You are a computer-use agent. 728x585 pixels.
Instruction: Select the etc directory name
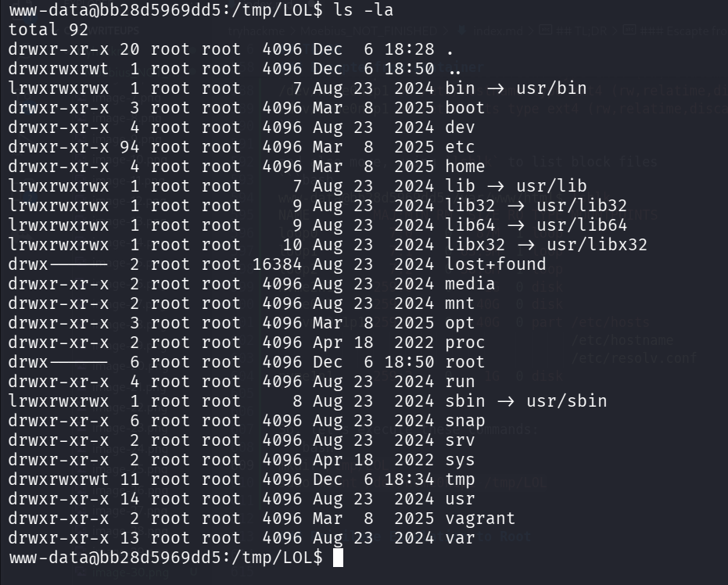pos(460,147)
